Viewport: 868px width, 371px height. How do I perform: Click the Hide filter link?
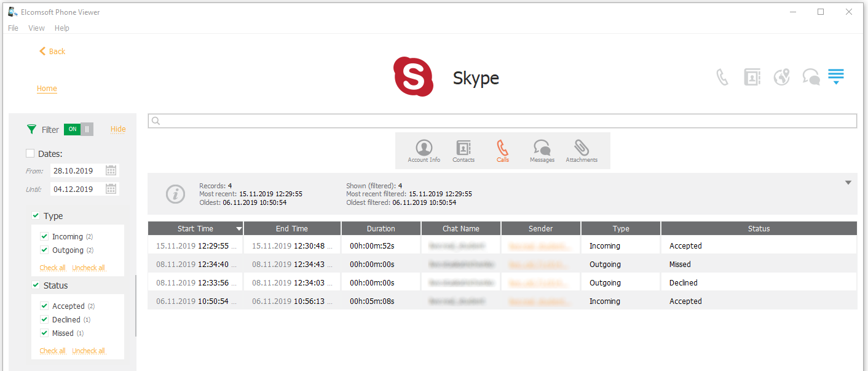coord(118,129)
